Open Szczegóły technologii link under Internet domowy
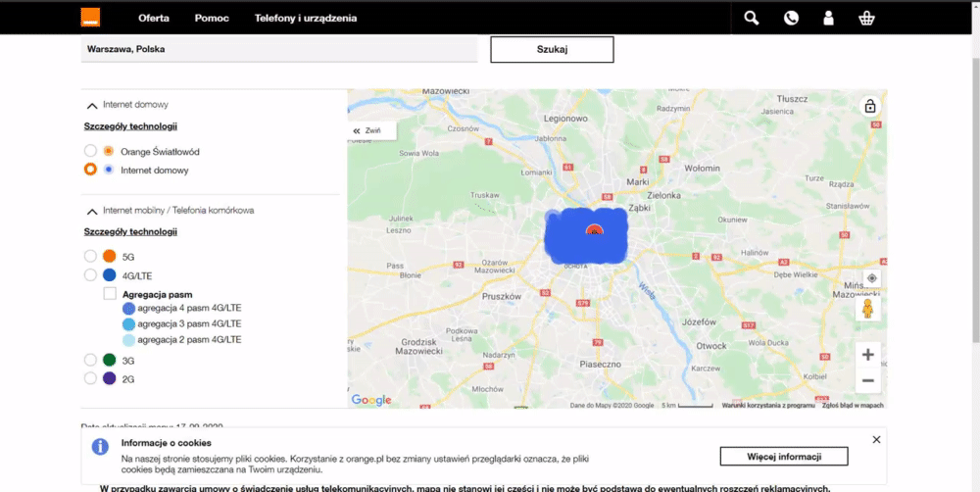This screenshot has height=492, width=980. click(130, 126)
